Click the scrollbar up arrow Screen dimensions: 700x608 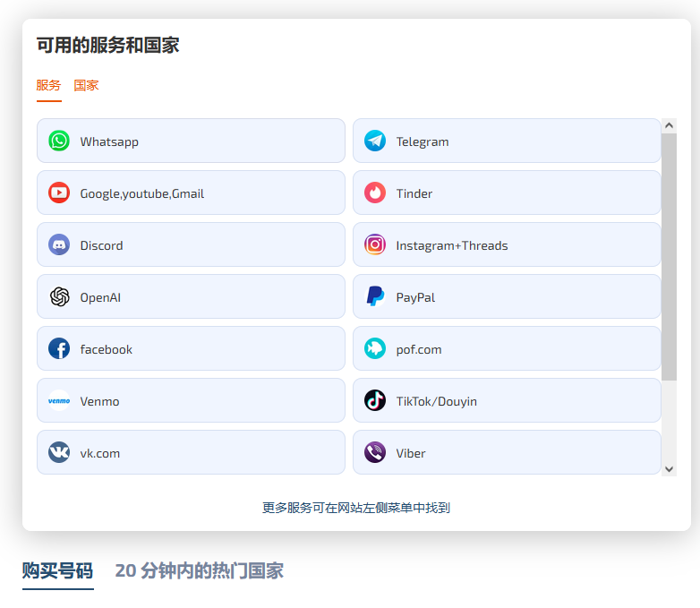click(669, 126)
